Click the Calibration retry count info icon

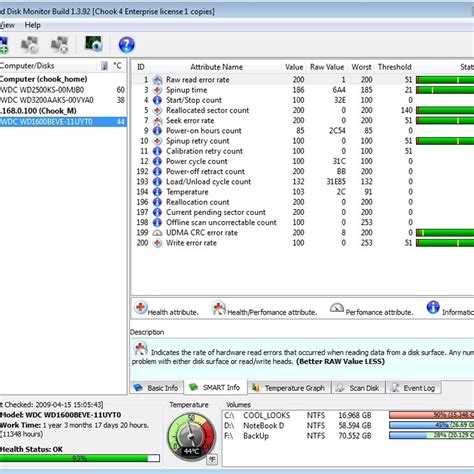(157, 151)
